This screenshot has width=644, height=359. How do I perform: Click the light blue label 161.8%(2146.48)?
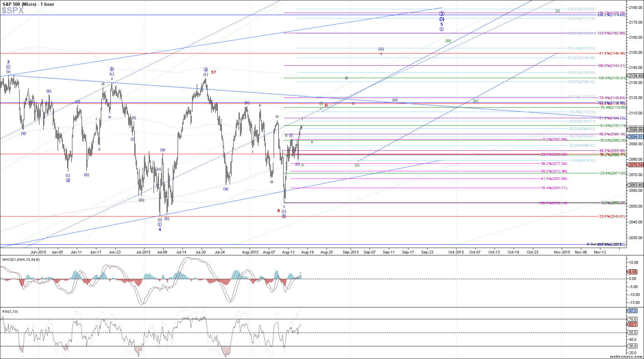point(581,58)
